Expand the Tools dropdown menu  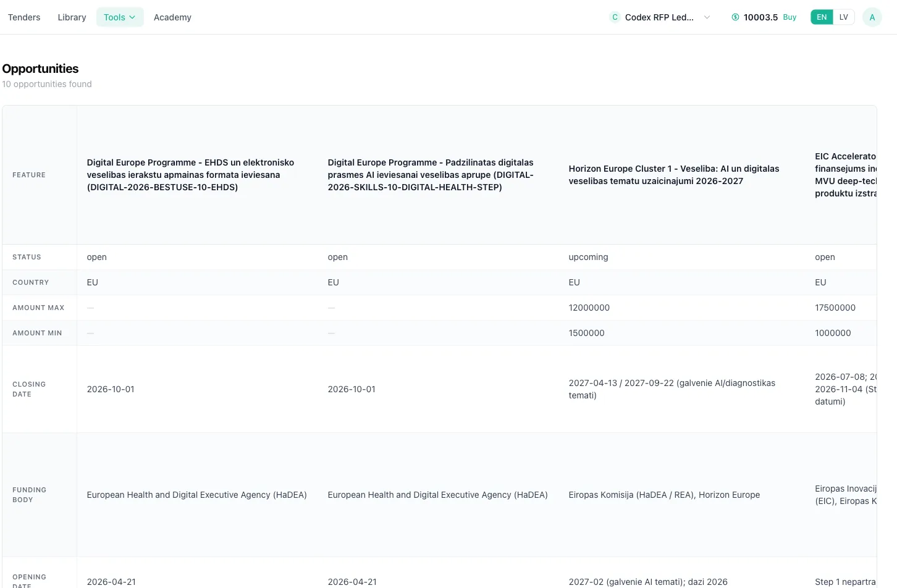[x=120, y=17]
